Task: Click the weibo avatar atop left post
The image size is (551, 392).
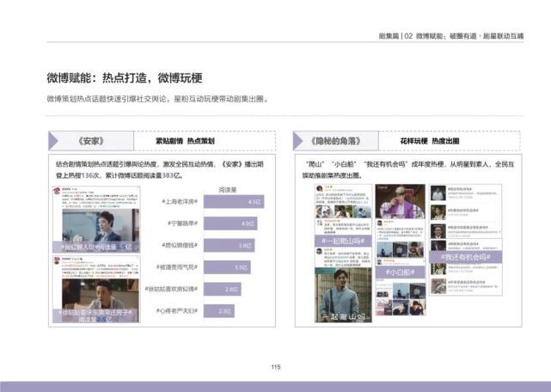Action: pos(58,191)
